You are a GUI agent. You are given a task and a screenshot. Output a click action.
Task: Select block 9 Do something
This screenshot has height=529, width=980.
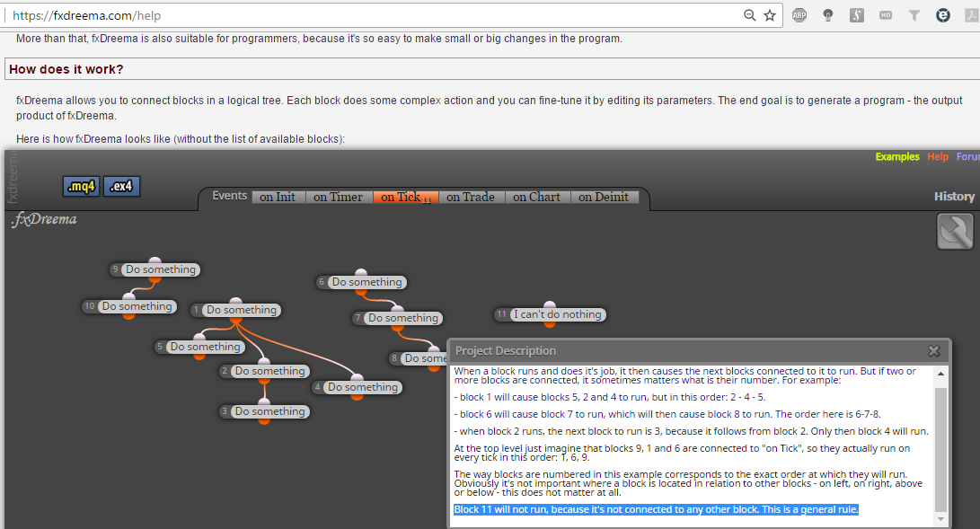point(155,269)
